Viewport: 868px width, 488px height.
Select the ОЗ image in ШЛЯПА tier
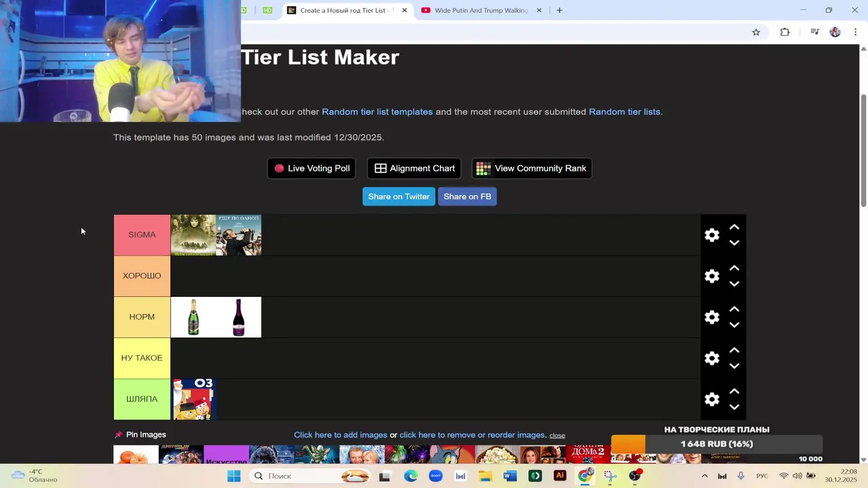[193, 399]
